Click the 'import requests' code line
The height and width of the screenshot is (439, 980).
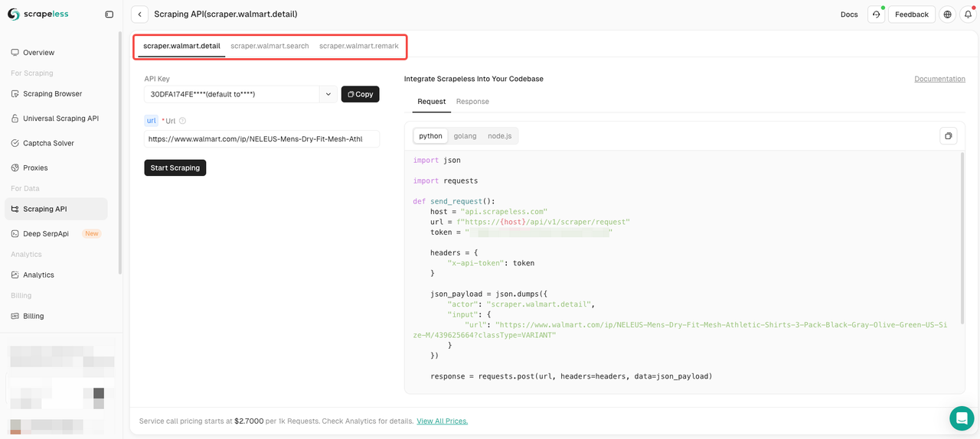coord(446,181)
